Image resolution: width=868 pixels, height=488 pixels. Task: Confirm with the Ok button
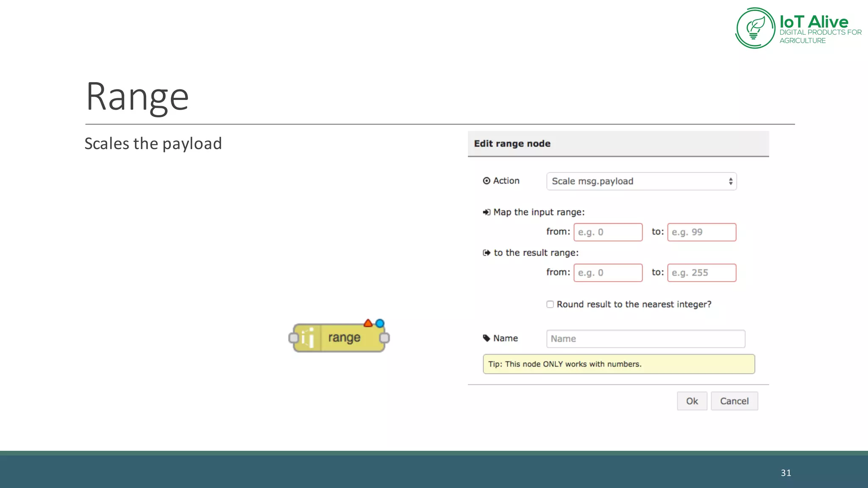[x=692, y=401]
